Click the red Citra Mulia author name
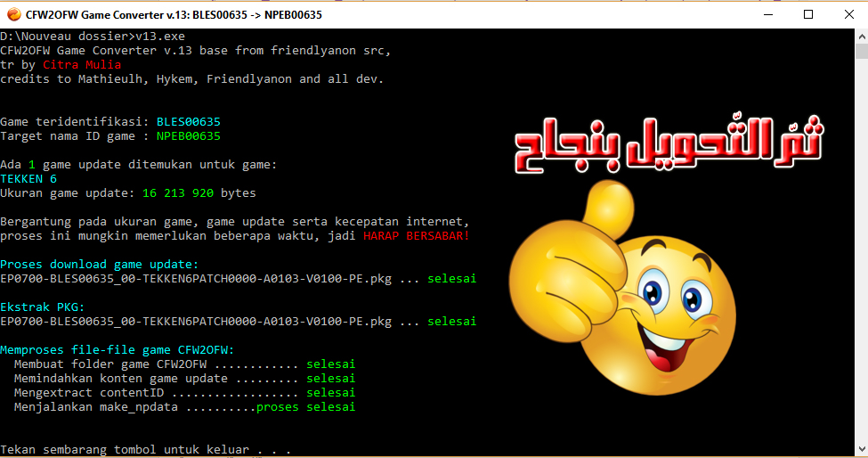This screenshot has width=868, height=458. pos(82,65)
